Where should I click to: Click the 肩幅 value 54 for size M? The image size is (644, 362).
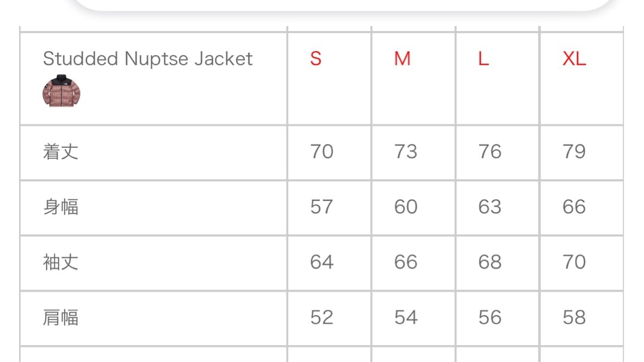pos(406,317)
